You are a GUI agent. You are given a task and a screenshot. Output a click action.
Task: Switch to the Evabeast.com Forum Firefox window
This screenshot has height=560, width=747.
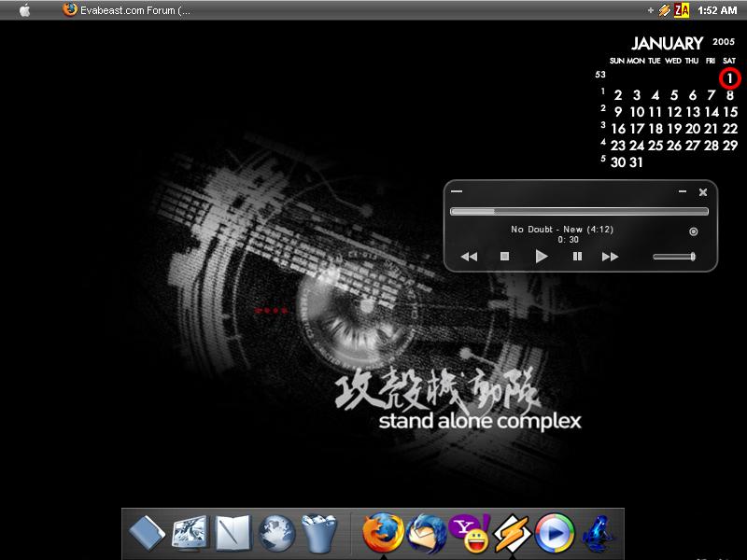tap(127, 10)
